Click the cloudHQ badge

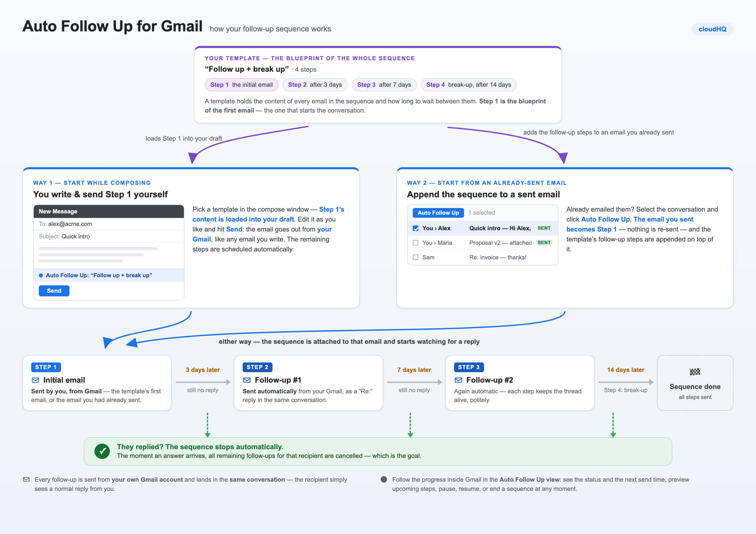click(x=712, y=29)
